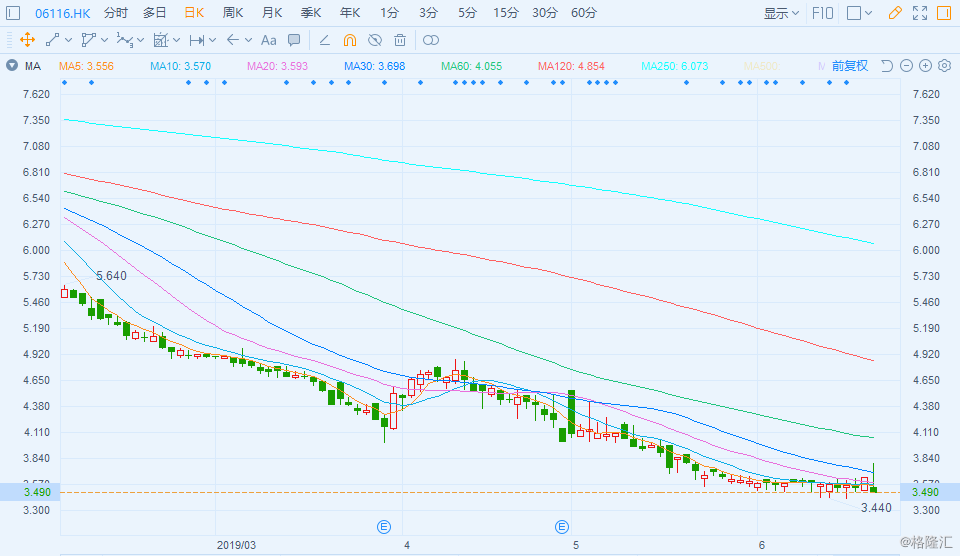Click the 前复权 adjustment button
This screenshot has height=556, width=960.
coord(850,66)
